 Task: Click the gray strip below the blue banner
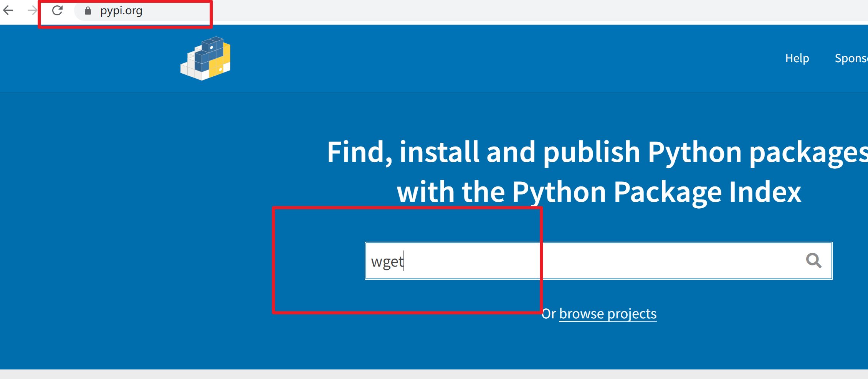pyautogui.click(x=434, y=374)
